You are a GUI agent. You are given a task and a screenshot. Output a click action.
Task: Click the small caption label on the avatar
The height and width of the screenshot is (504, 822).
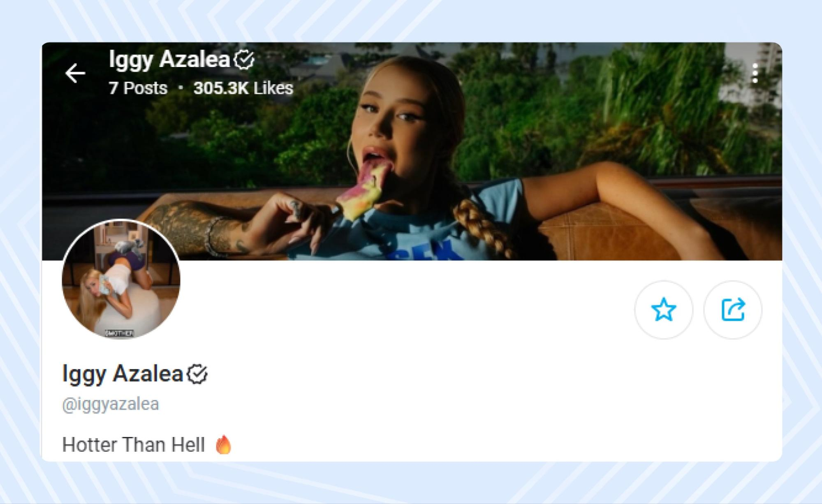tap(119, 333)
